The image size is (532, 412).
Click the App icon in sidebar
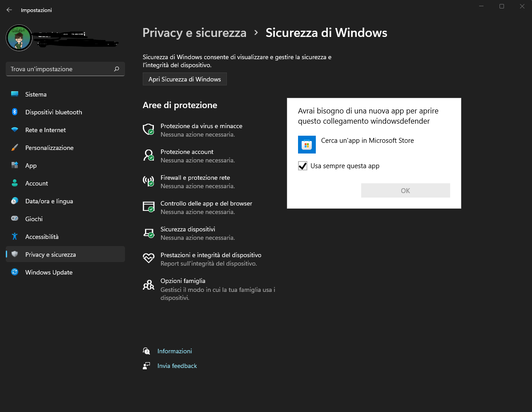pyautogui.click(x=15, y=165)
